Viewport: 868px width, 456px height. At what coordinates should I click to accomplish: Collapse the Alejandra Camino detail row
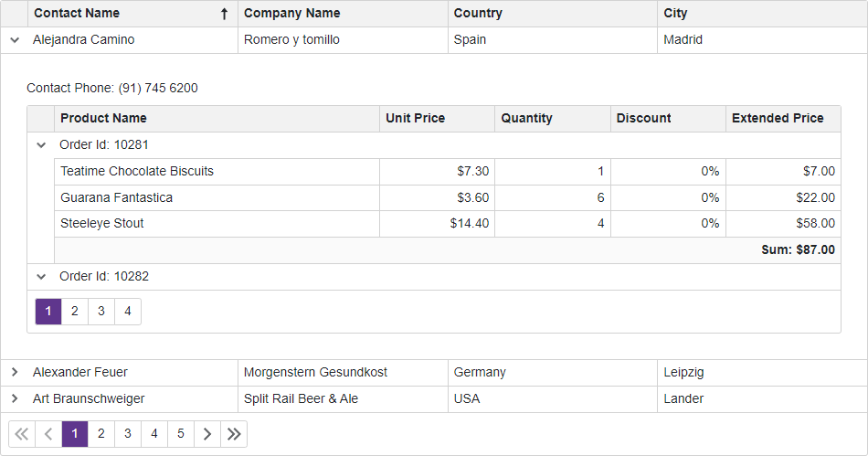coord(15,40)
